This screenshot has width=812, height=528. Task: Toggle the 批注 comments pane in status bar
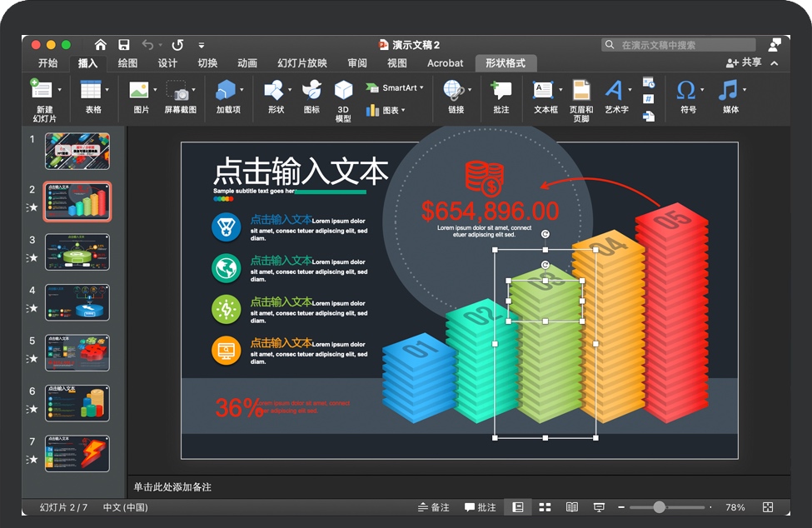[x=480, y=507]
